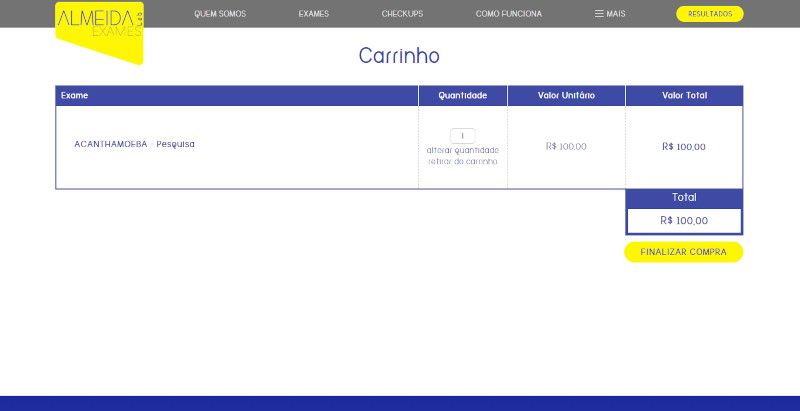Click the Exame column header
800x411 pixels.
[x=75, y=95]
